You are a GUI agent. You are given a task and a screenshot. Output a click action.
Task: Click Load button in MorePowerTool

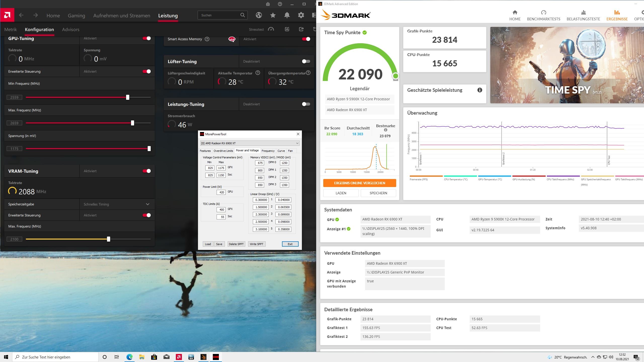tap(208, 244)
